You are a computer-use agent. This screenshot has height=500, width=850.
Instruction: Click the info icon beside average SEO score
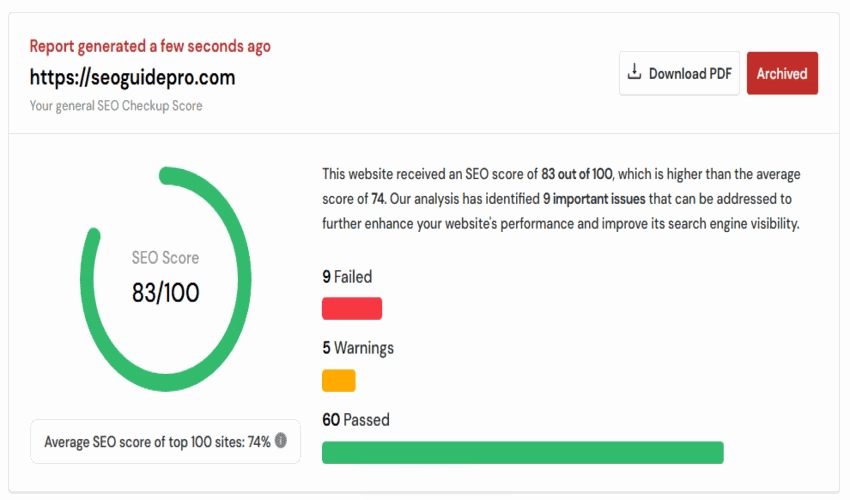pos(281,440)
